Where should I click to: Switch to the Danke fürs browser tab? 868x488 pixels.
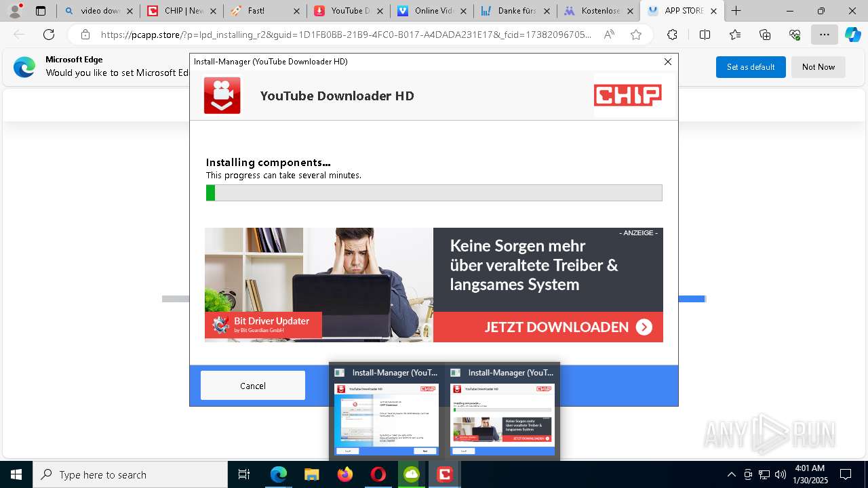(x=515, y=11)
